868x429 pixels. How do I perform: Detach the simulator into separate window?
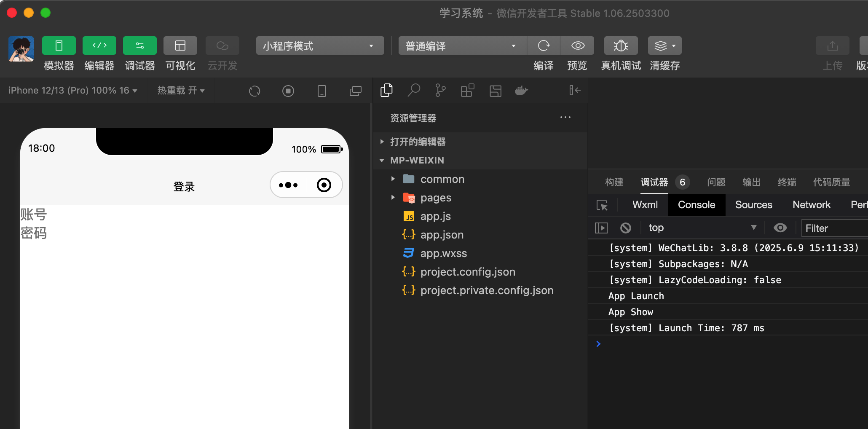[x=356, y=91]
